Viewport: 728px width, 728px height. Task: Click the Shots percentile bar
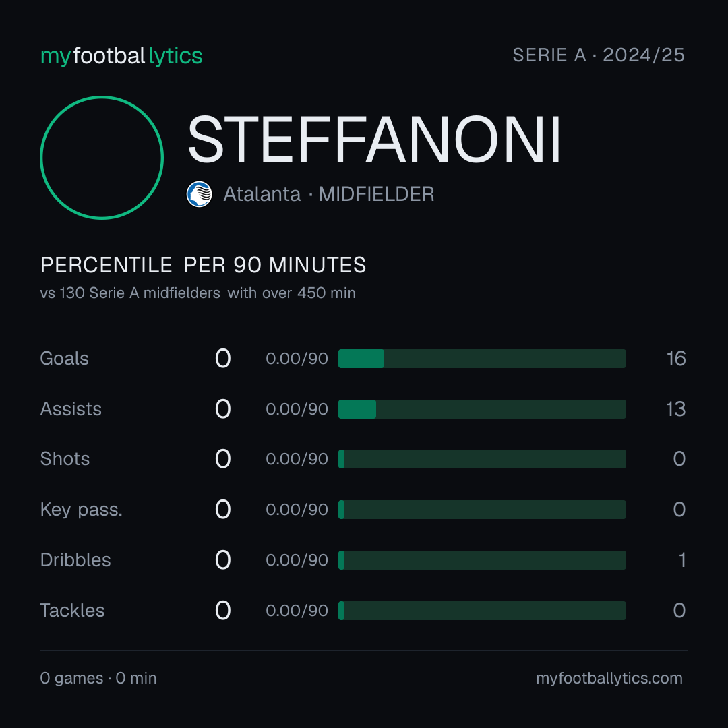482,459
